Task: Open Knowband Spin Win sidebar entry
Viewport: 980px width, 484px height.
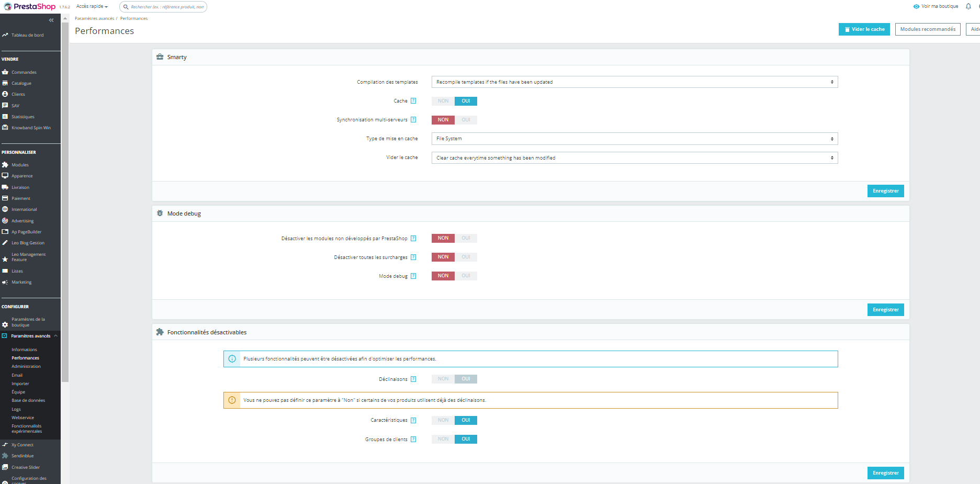Action: point(31,128)
